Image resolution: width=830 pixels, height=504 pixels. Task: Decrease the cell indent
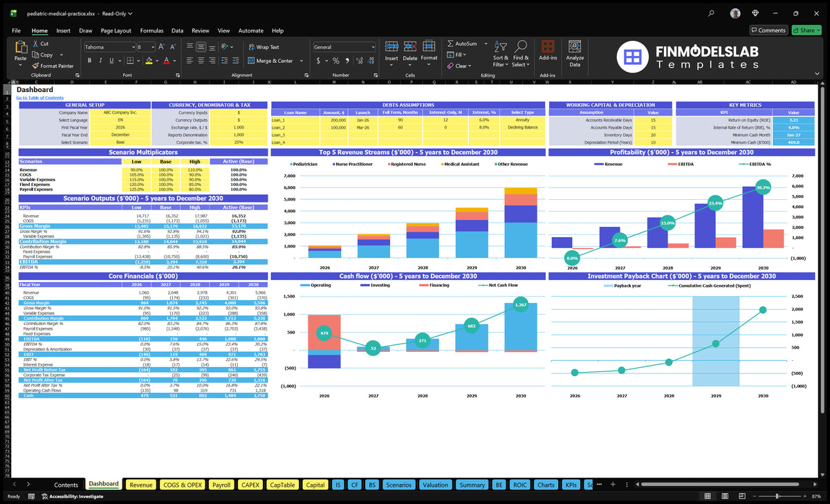[x=225, y=60]
